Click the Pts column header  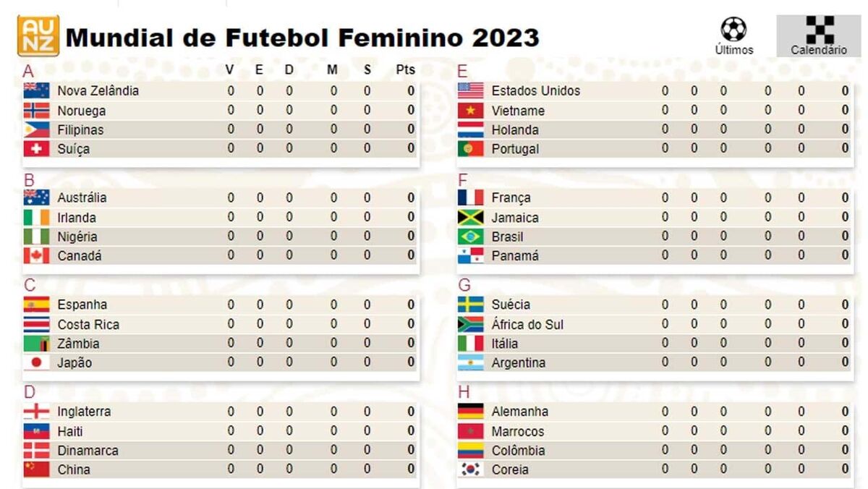[406, 69]
